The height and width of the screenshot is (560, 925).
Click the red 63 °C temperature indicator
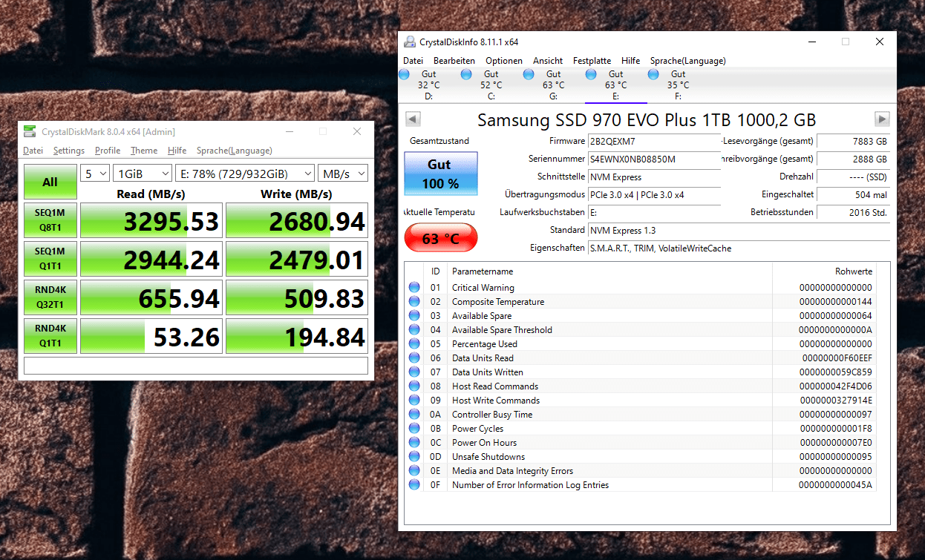pos(441,238)
